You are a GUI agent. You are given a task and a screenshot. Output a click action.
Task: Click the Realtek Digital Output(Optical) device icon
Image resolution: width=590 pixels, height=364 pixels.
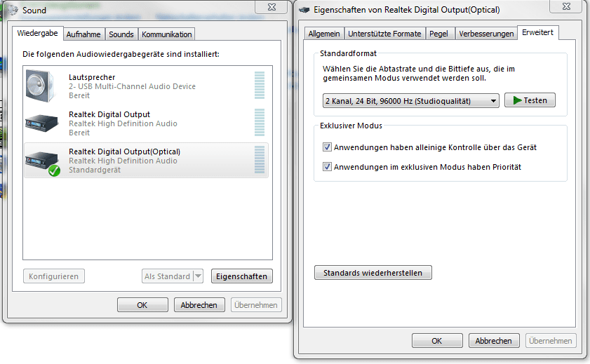[x=43, y=163]
